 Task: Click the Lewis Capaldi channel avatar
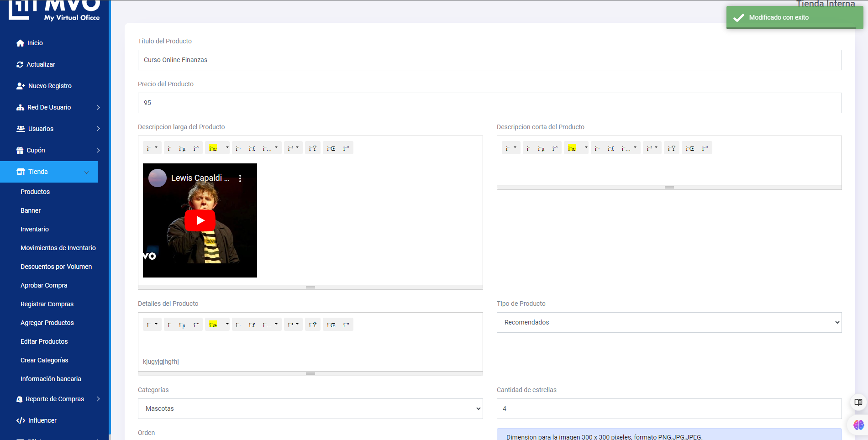pyautogui.click(x=158, y=178)
